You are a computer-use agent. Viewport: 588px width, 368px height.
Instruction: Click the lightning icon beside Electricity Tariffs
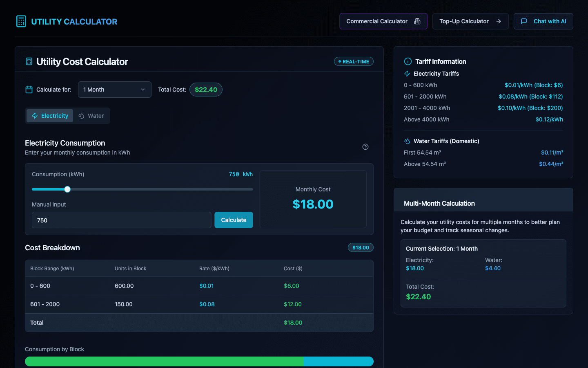[x=407, y=74]
